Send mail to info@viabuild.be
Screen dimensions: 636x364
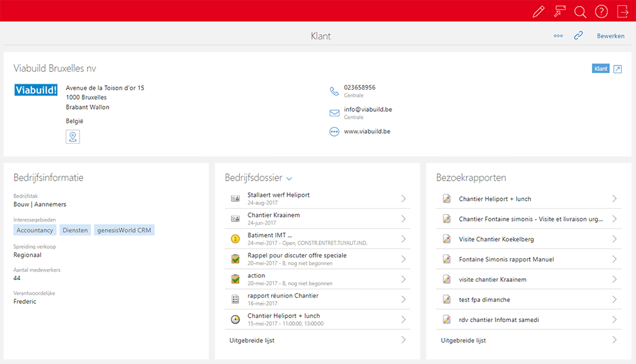coord(368,110)
